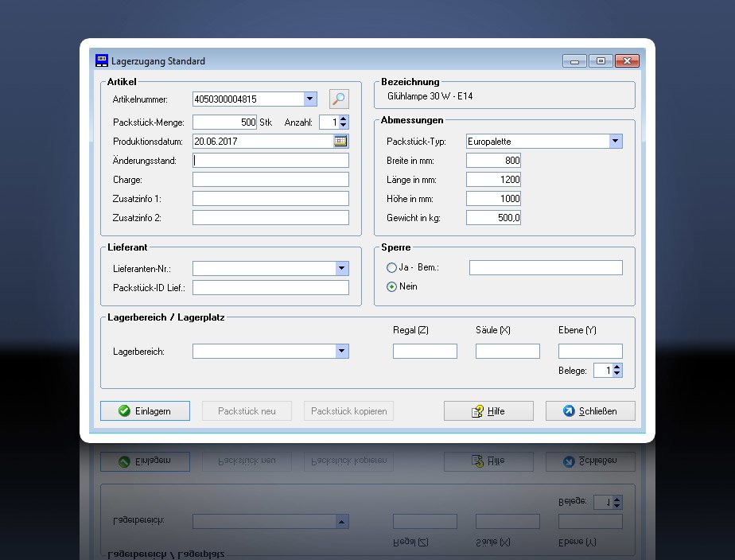
Task: Click the Schließen button
Action: point(590,411)
